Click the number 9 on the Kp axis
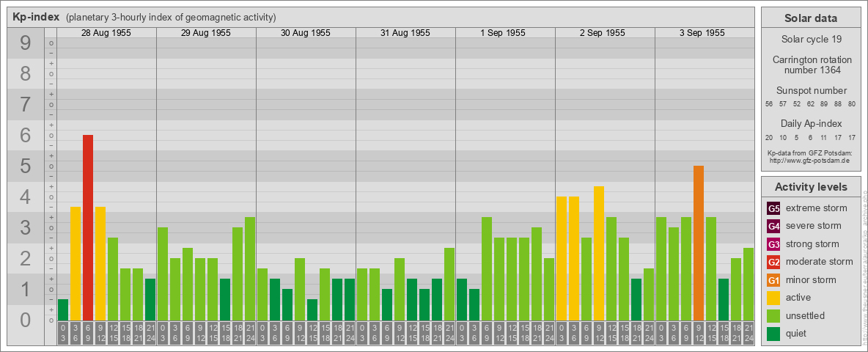 (26, 44)
